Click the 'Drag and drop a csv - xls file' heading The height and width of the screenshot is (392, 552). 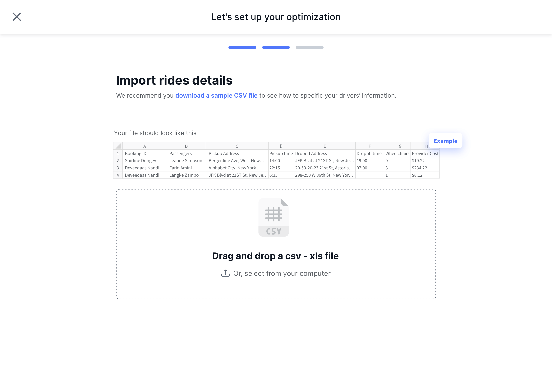275,256
